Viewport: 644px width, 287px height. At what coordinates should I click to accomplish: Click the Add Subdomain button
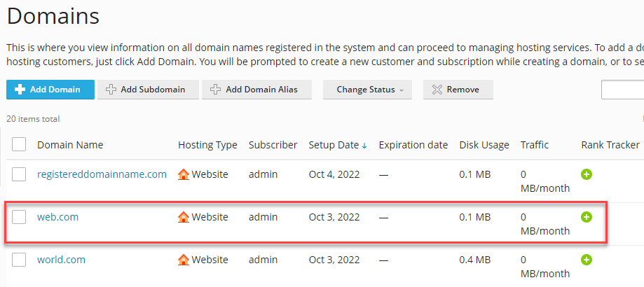tap(145, 90)
